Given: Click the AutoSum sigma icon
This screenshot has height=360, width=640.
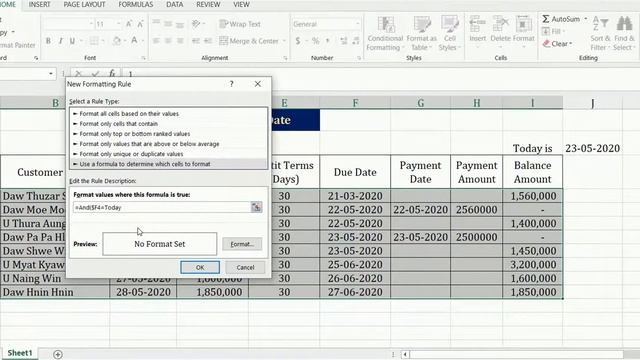Looking at the screenshot, I should click(x=546, y=19).
